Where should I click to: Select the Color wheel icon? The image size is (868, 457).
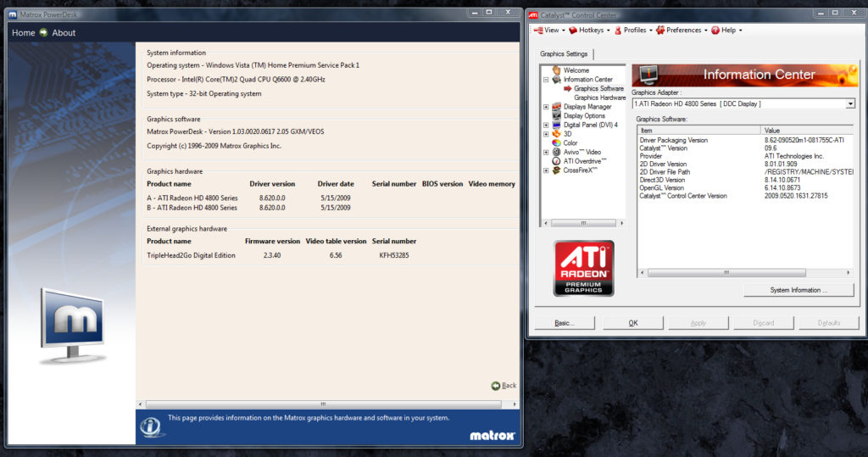[556, 142]
